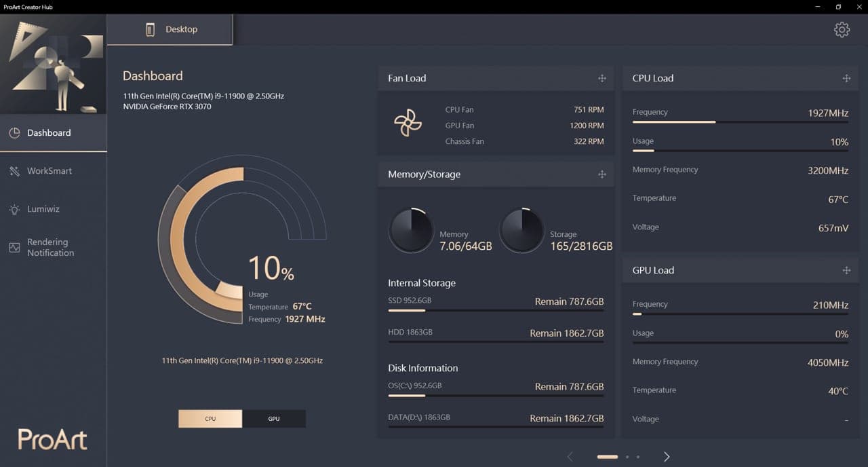The height and width of the screenshot is (467, 868).
Task: Click the CPU Usage progress bar
Action: (741, 151)
